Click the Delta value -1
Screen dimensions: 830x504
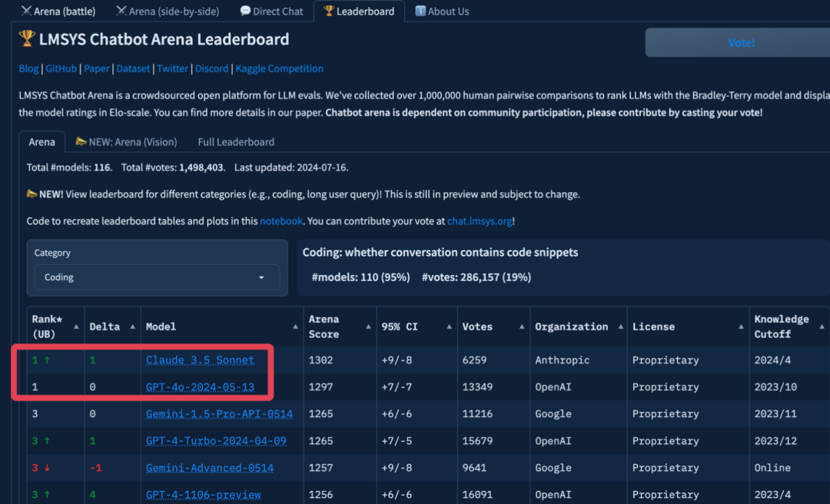(x=95, y=468)
